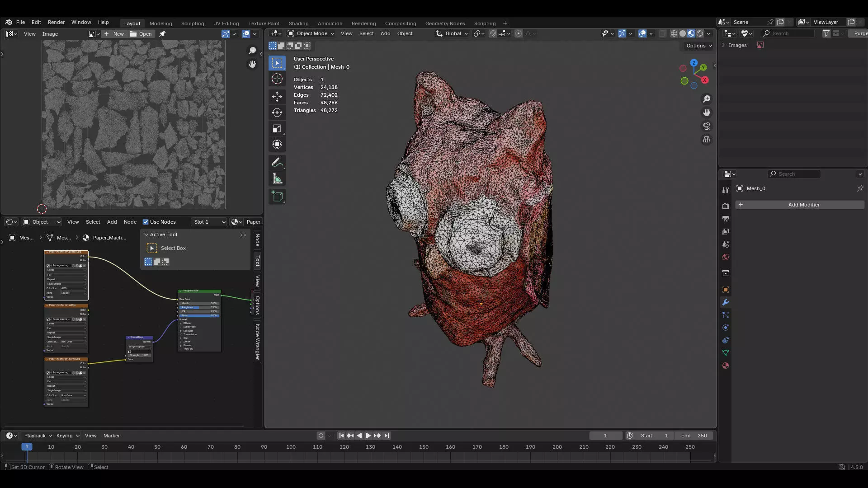
Task: Open Material properties tab icon
Action: pyautogui.click(x=726, y=366)
